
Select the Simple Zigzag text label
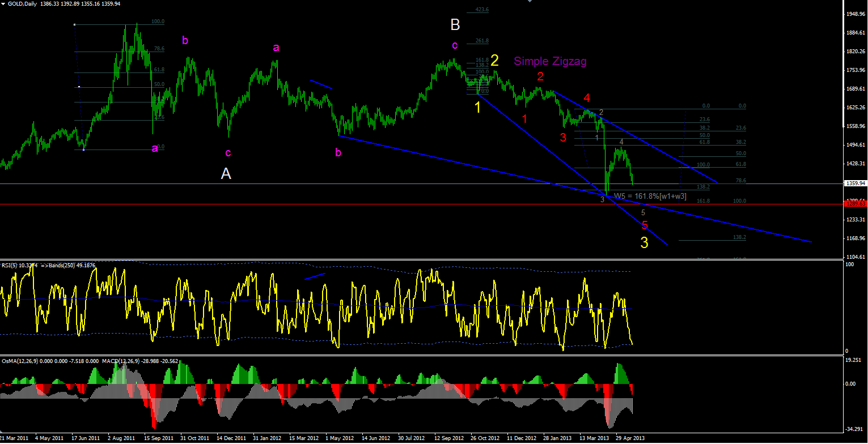click(550, 61)
